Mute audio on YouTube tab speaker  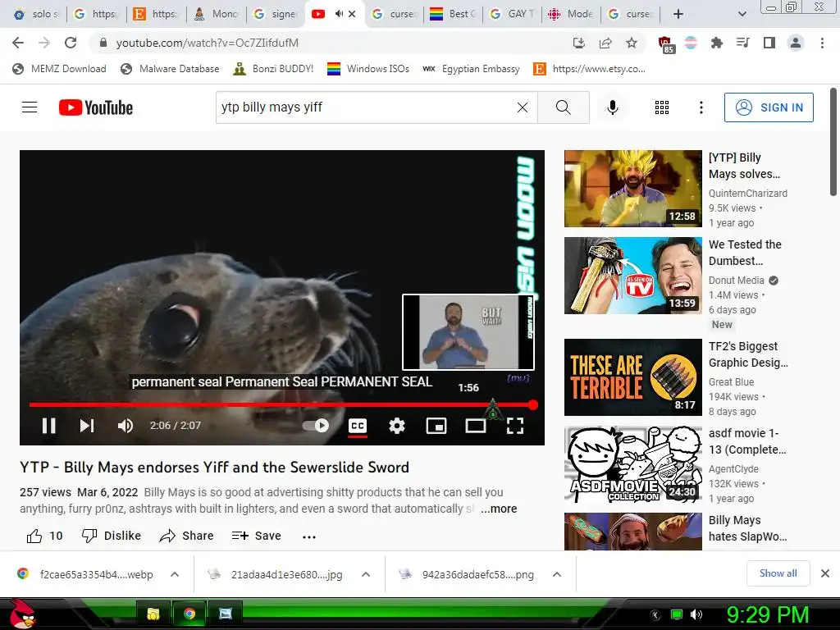339,14
